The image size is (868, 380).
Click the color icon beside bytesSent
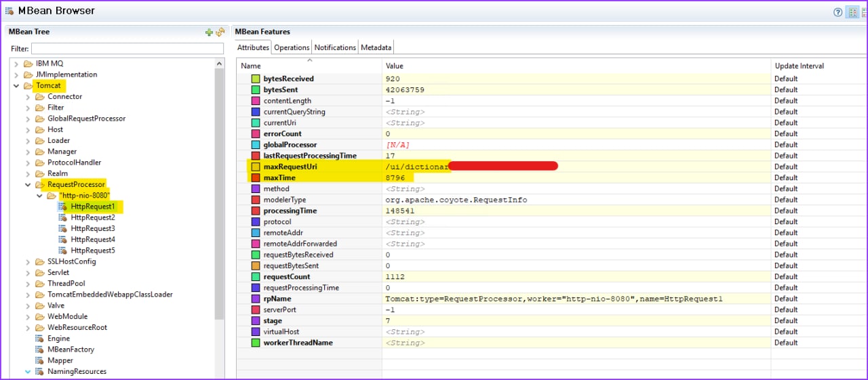256,89
